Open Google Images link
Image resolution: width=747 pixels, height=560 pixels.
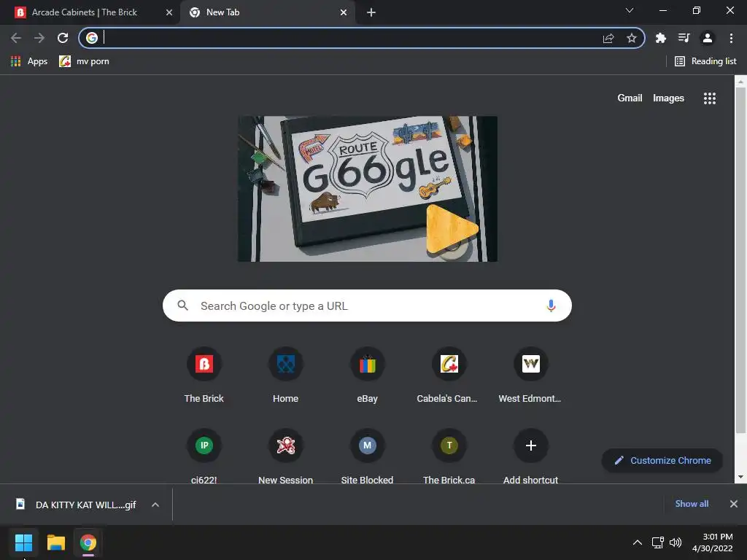click(668, 98)
